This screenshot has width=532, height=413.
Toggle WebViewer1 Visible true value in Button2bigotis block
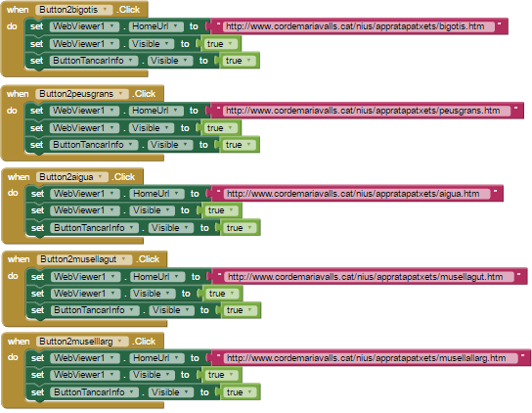click(221, 44)
